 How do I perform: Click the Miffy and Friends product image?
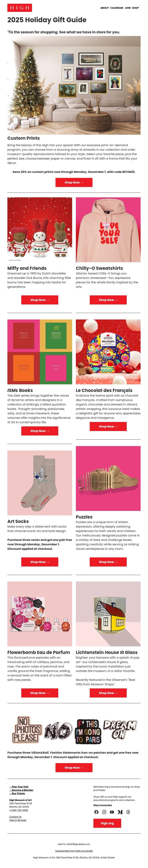(x=40, y=230)
